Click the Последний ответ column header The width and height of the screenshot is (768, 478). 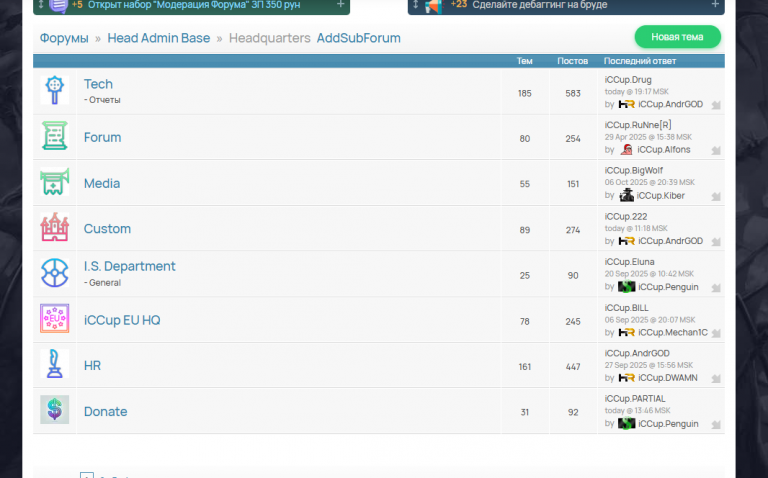(x=640, y=61)
